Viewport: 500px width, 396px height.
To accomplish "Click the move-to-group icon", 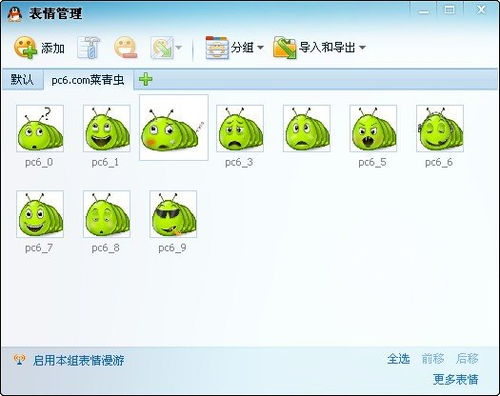I will [162, 48].
